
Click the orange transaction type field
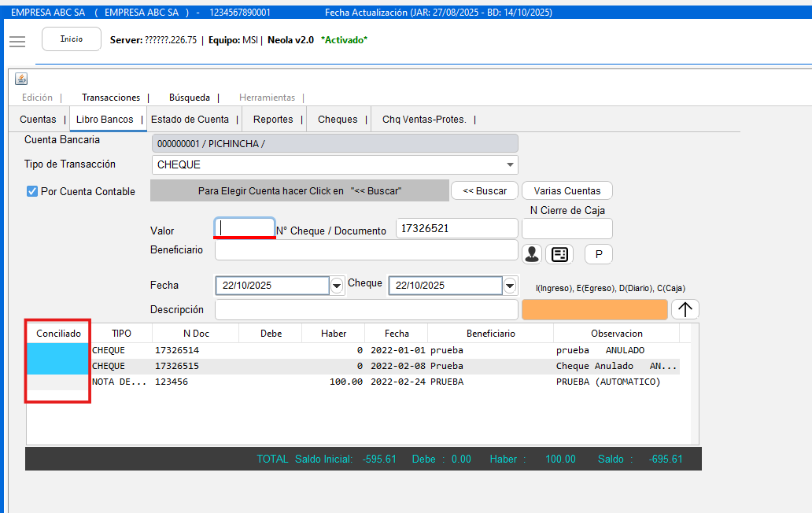click(594, 309)
